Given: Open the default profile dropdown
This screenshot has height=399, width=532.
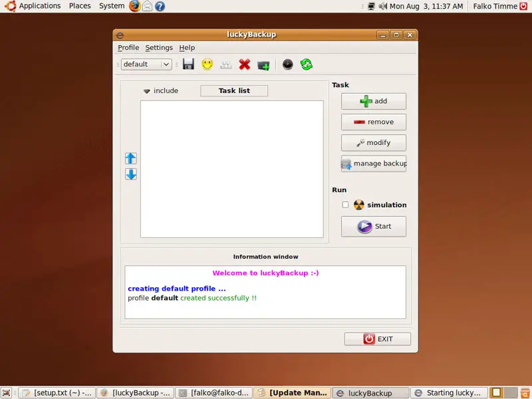Looking at the screenshot, I should (146, 64).
